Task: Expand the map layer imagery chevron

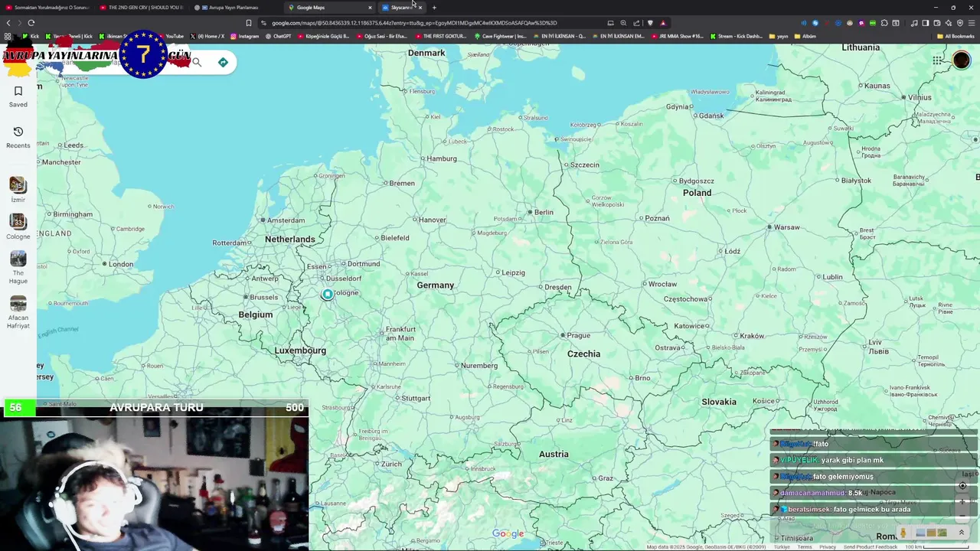Action: pos(962,533)
